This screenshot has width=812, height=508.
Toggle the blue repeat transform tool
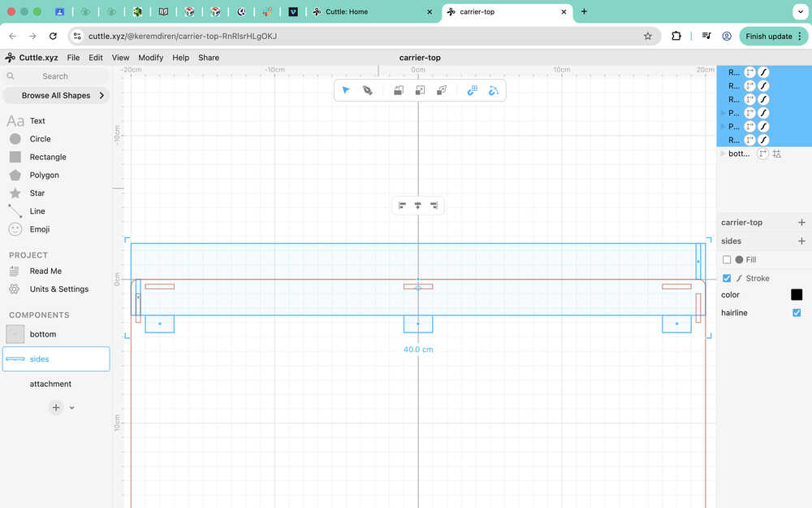point(472,91)
